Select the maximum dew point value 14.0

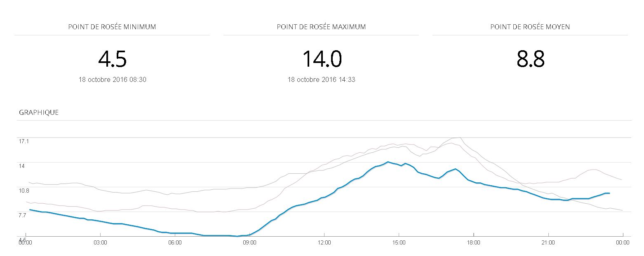(322, 59)
